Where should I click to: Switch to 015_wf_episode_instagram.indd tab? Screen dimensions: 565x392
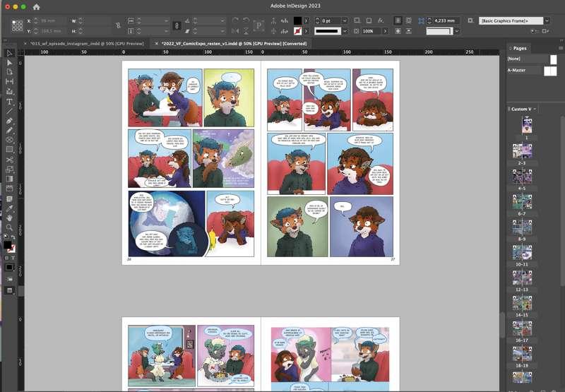[x=86, y=43]
